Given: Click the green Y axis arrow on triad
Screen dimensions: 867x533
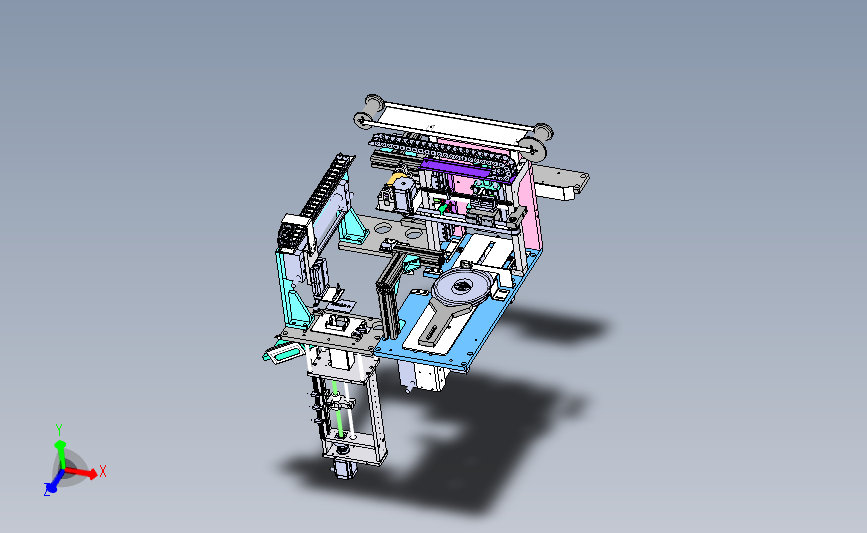Looking at the screenshot, I should pyautogui.click(x=61, y=453).
